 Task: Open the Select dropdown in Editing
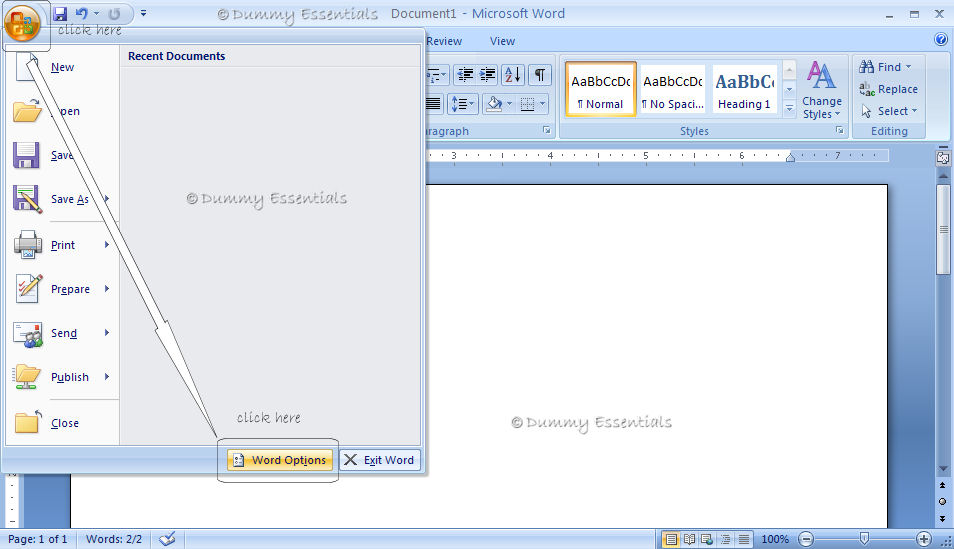click(x=888, y=111)
